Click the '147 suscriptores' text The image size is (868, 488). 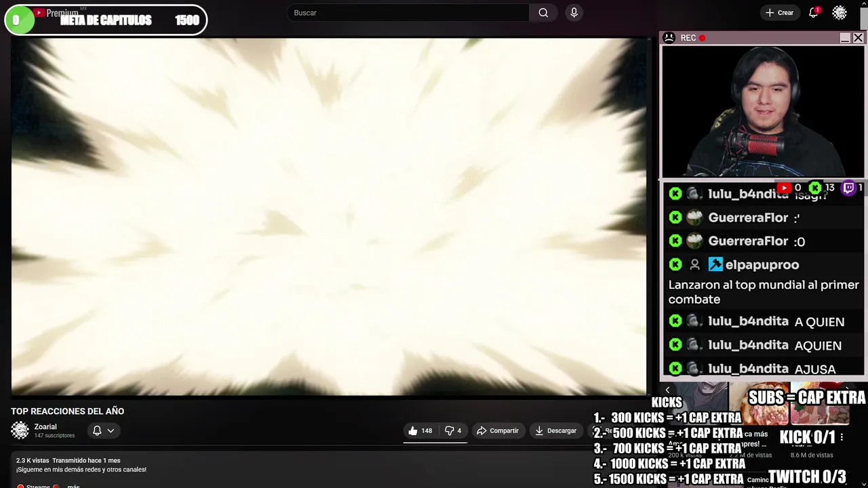(54, 436)
